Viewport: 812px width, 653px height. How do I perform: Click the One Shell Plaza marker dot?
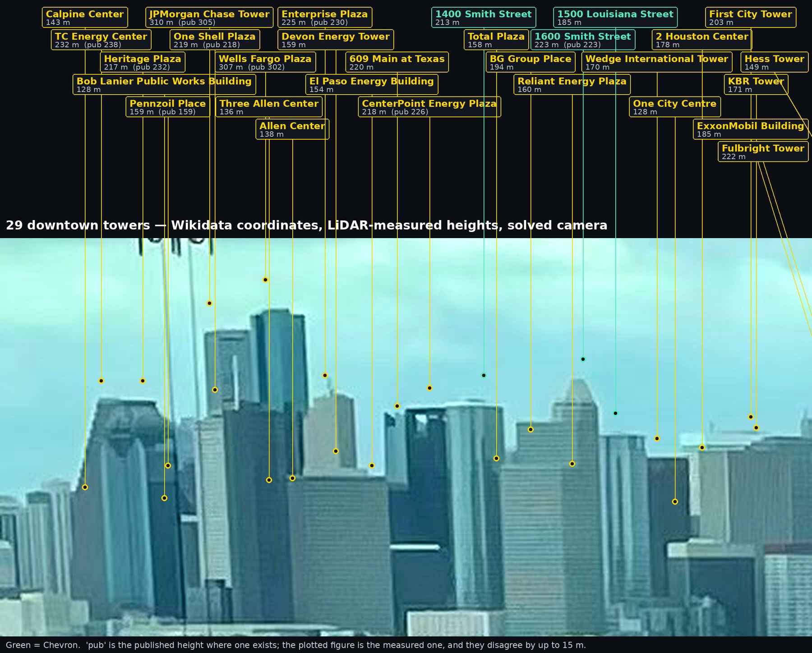coord(215,390)
